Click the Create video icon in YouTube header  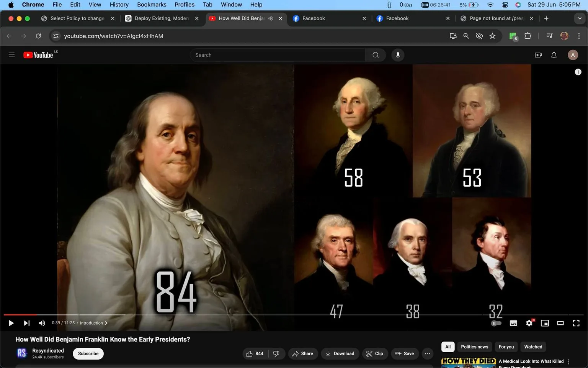538,55
